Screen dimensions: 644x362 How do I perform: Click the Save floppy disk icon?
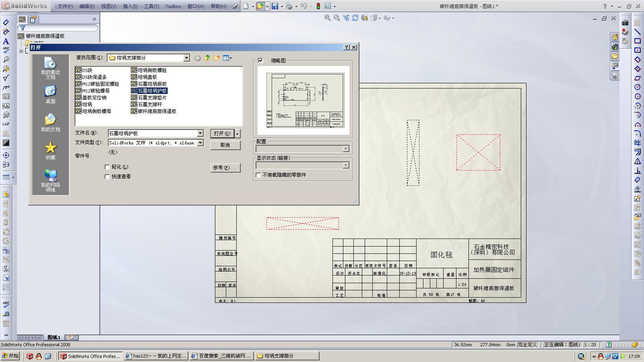[x=275, y=6]
